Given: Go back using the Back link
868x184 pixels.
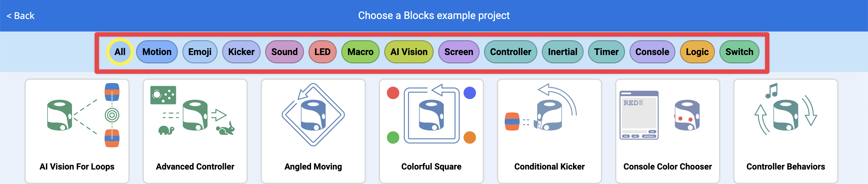Looking at the screenshot, I should [x=21, y=15].
